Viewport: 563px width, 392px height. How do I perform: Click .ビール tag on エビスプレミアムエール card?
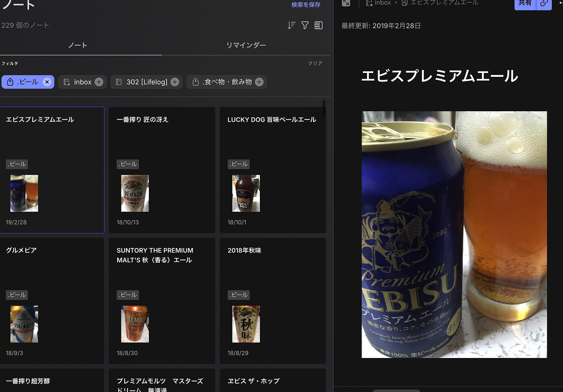coord(17,164)
